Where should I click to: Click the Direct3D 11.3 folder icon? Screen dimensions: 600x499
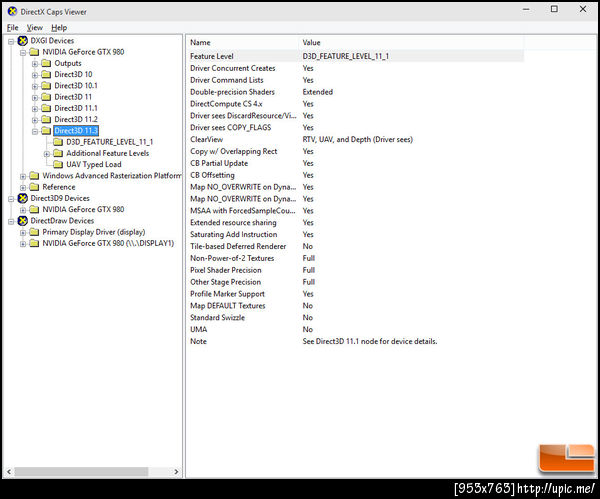[x=46, y=131]
